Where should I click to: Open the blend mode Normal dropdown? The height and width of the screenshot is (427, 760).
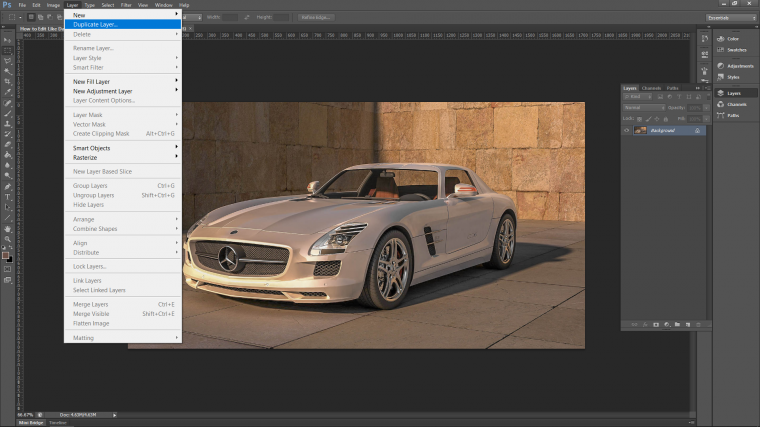644,108
